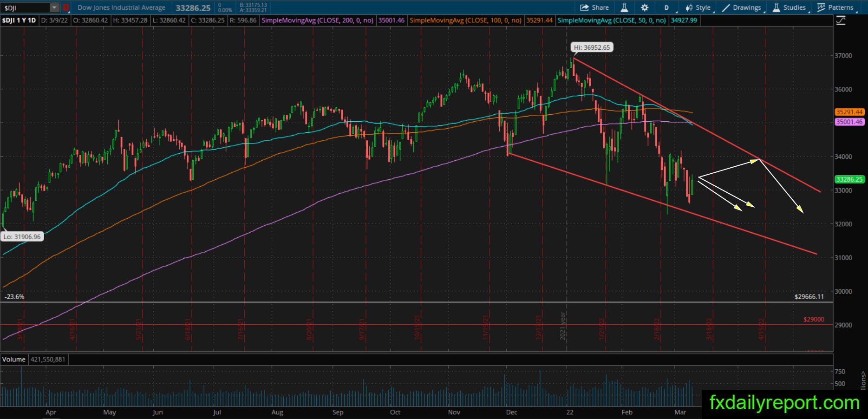The width and height of the screenshot is (868, 419).
Task: Click the volume value 421,550,881
Action: click(x=48, y=359)
